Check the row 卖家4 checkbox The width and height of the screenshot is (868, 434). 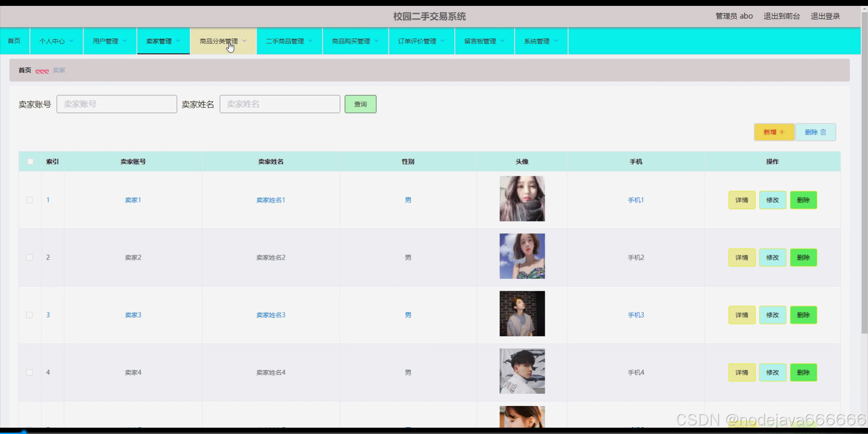(x=29, y=373)
